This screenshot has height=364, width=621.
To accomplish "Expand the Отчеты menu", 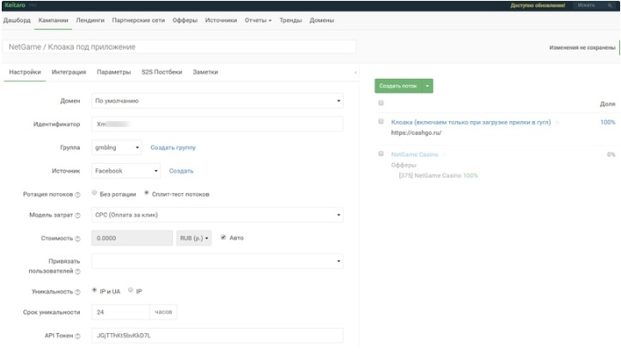I will 258,21.
